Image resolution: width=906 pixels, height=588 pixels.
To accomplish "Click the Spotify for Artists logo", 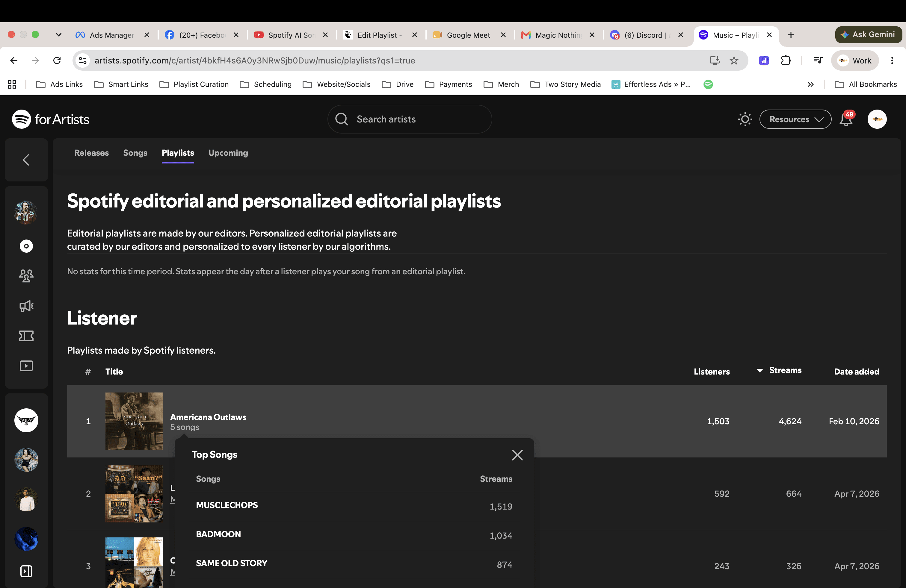I will click(51, 119).
